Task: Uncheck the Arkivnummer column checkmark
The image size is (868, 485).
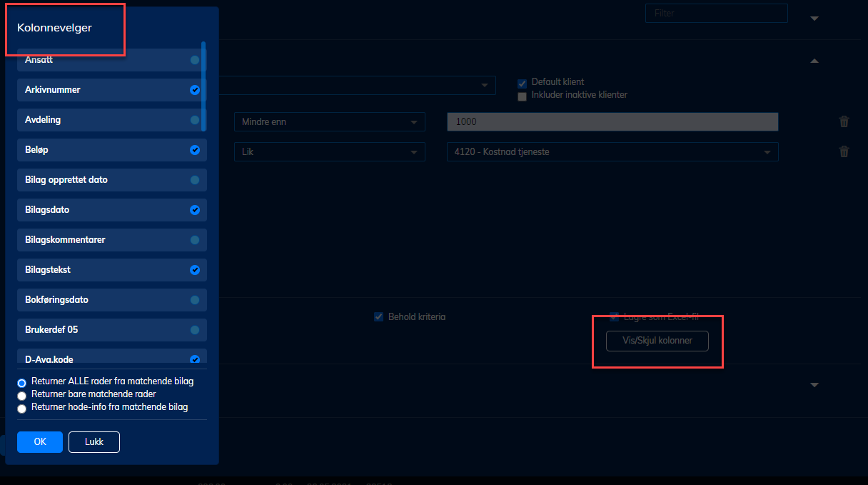Action: tap(194, 90)
